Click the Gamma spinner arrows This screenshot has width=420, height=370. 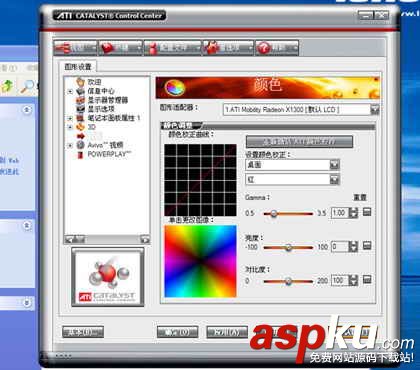tap(353, 213)
